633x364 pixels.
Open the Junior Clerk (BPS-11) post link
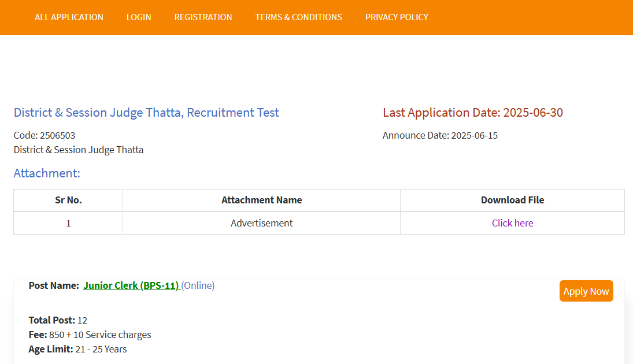point(131,285)
